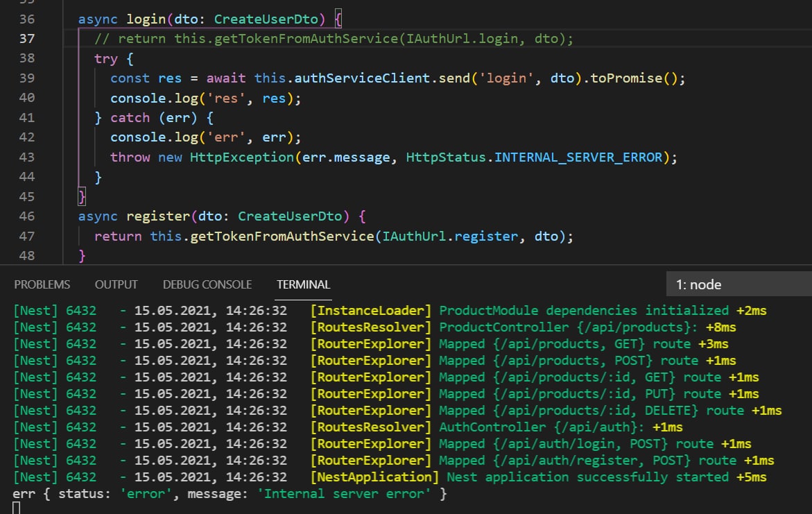Switch to the PROBLEMS tab

42,284
